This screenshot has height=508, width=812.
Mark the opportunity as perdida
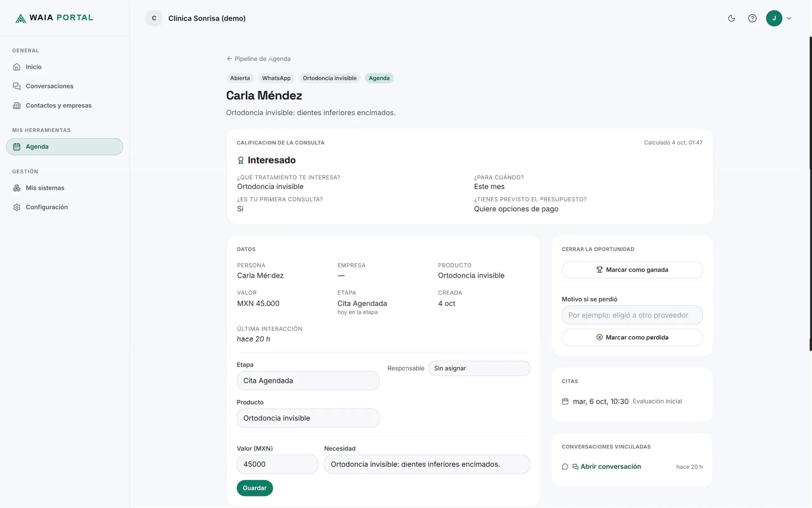[632, 337]
